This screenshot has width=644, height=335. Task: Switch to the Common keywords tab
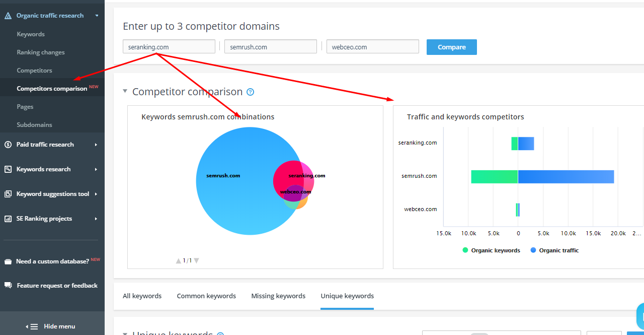pyautogui.click(x=206, y=296)
